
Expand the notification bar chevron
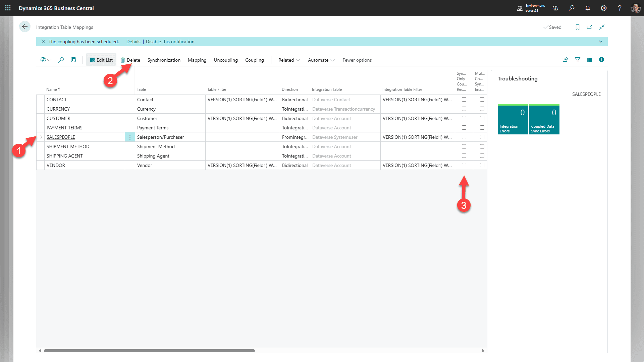(600, 42)
